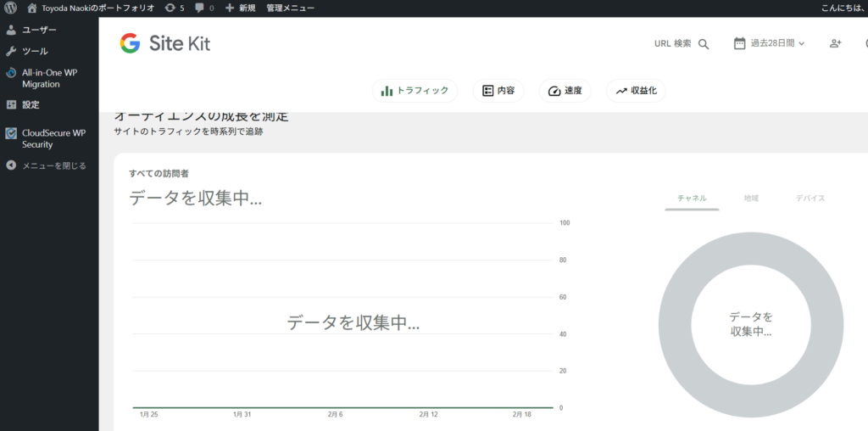Open the updates icon showing 5
The image size is (868, 431).
pyautogui.click(x=170, y=8)
